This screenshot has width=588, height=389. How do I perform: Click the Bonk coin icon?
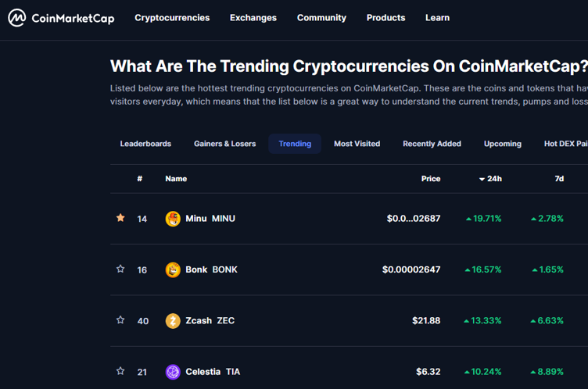[x=173, y=269]
